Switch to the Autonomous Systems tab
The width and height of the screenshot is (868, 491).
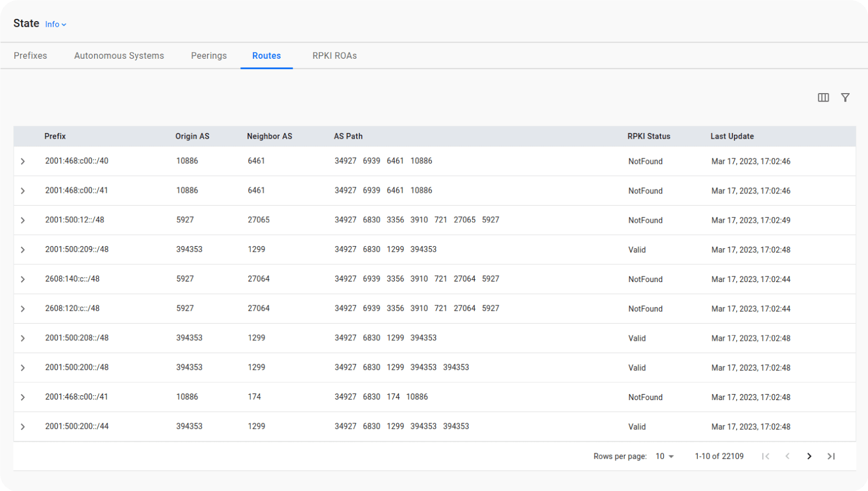click(x=119, y=55)
